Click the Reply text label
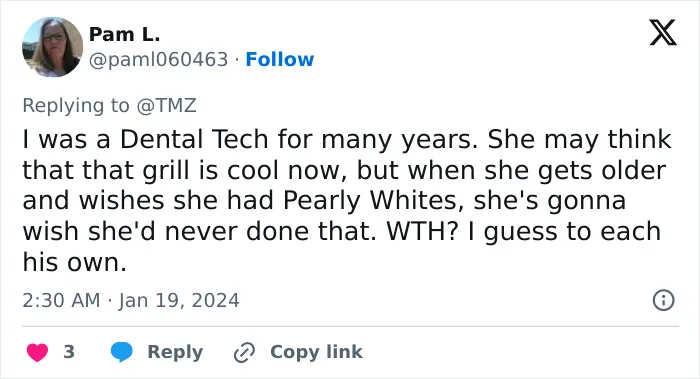 click(x=175, y=352)
